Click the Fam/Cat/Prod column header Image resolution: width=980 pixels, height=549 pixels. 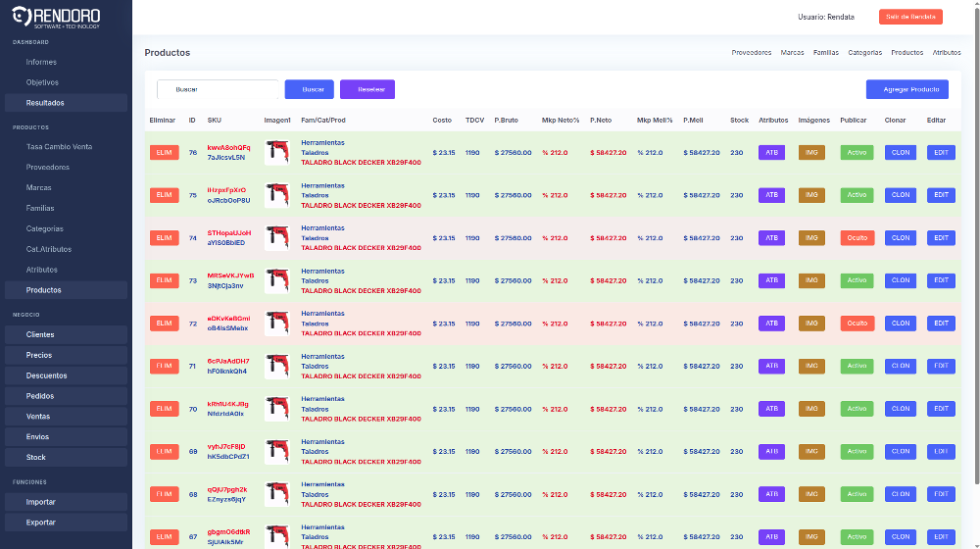click(x=323, y=120)
